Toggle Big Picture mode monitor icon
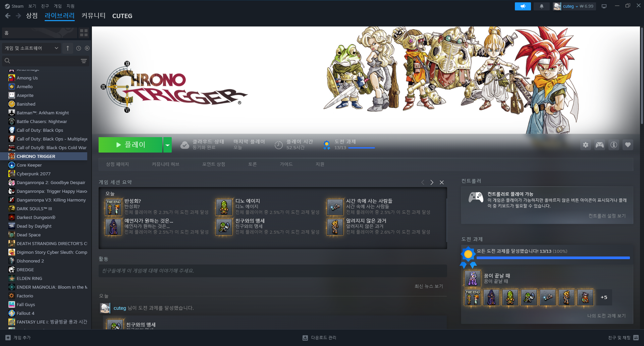This screenshot has height=346, width=644. point(604,6)
